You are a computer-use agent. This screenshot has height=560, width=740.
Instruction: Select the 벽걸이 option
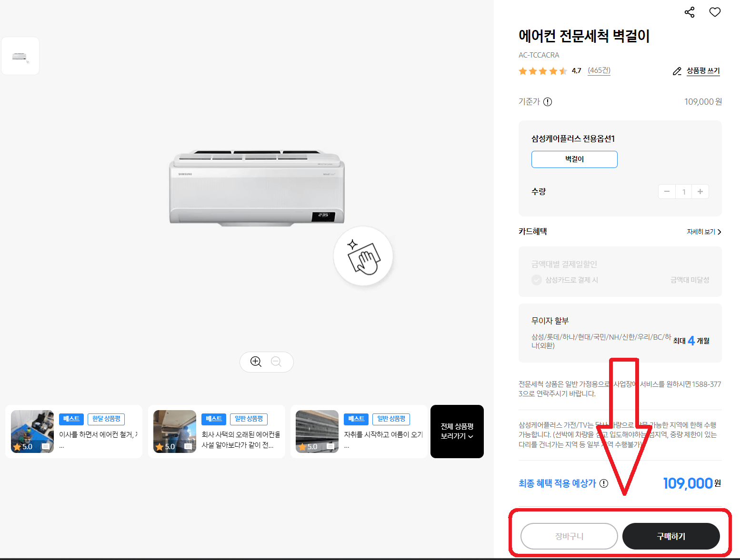click(x=574, y=159)
